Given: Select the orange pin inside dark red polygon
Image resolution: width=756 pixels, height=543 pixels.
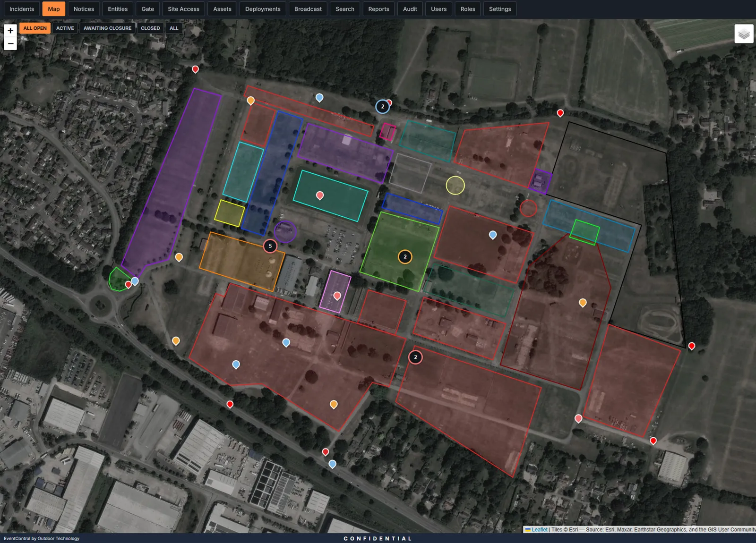Looking at the screenshot, I should pos(583,303).
